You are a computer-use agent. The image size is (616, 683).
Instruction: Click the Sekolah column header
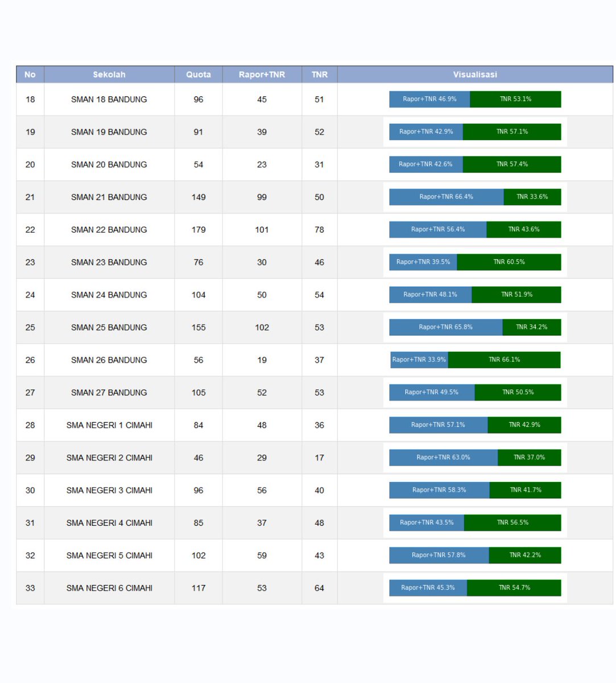tap(109, 75)
